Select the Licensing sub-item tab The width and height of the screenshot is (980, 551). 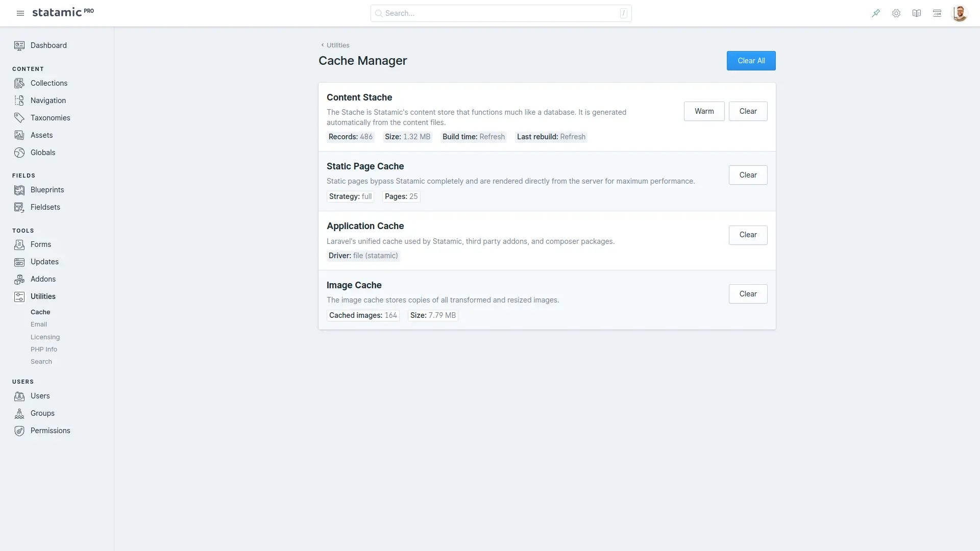(45, 336)
